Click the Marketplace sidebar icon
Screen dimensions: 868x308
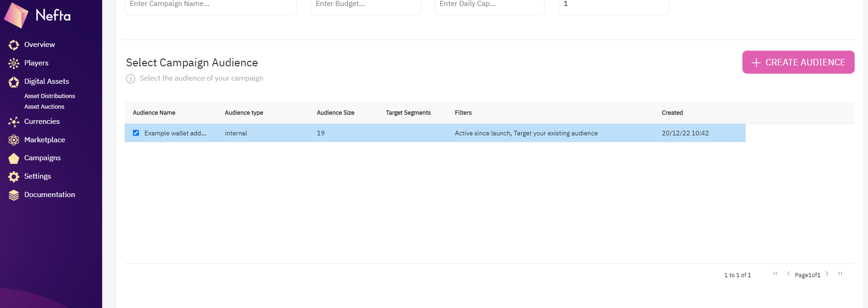click(x=14, y=140)
